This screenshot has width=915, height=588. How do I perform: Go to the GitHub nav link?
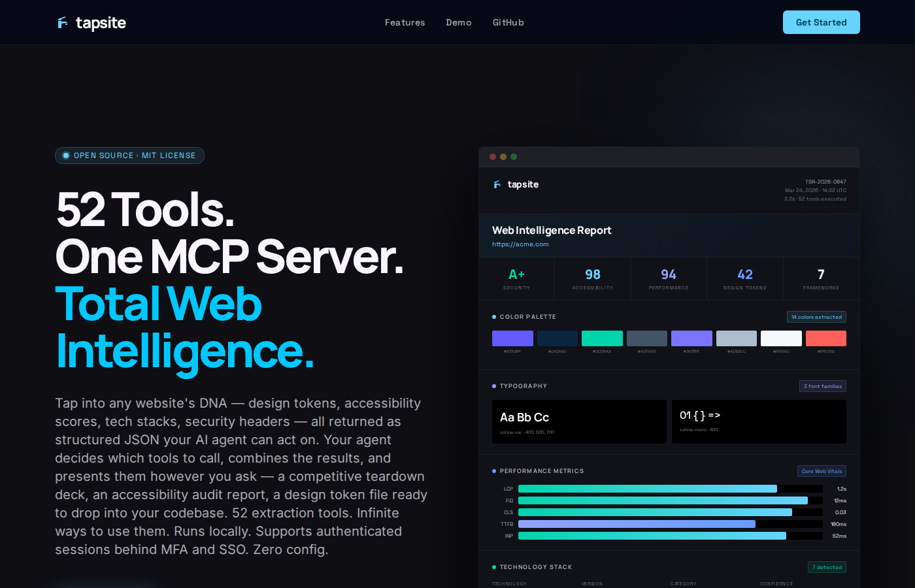click(x=508, y=22)
